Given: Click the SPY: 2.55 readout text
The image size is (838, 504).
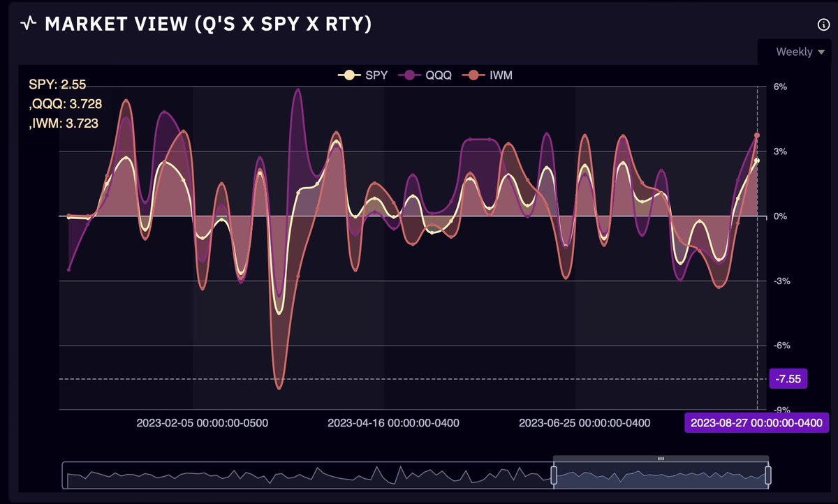Looking at the screenshot, I should [57, 84].
